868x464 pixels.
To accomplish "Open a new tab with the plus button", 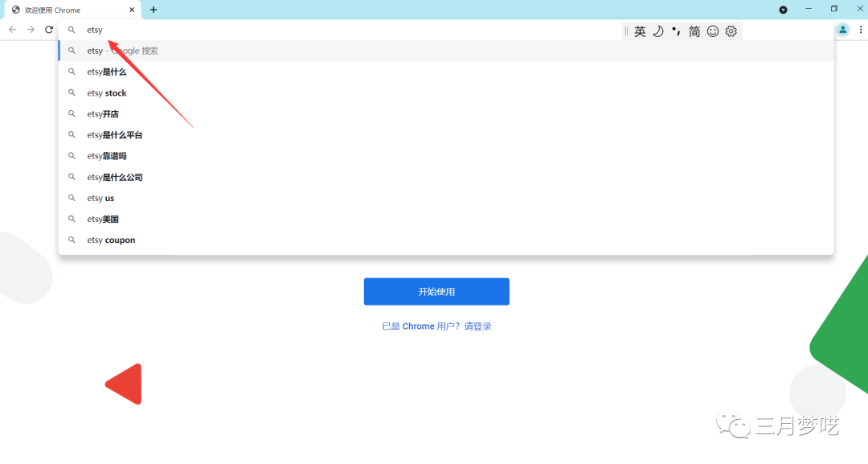I will tap(154, 10).
